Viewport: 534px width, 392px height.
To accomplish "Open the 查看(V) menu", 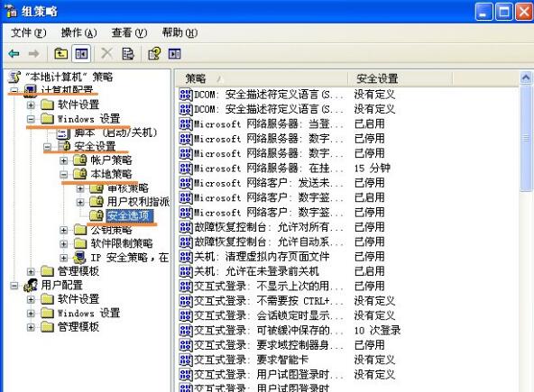I will (129, 32).
